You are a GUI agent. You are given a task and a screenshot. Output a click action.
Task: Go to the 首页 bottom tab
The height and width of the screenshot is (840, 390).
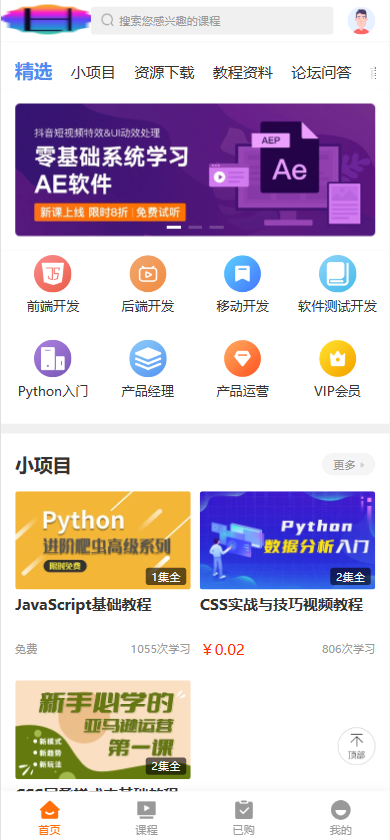[x=49, y=818]
